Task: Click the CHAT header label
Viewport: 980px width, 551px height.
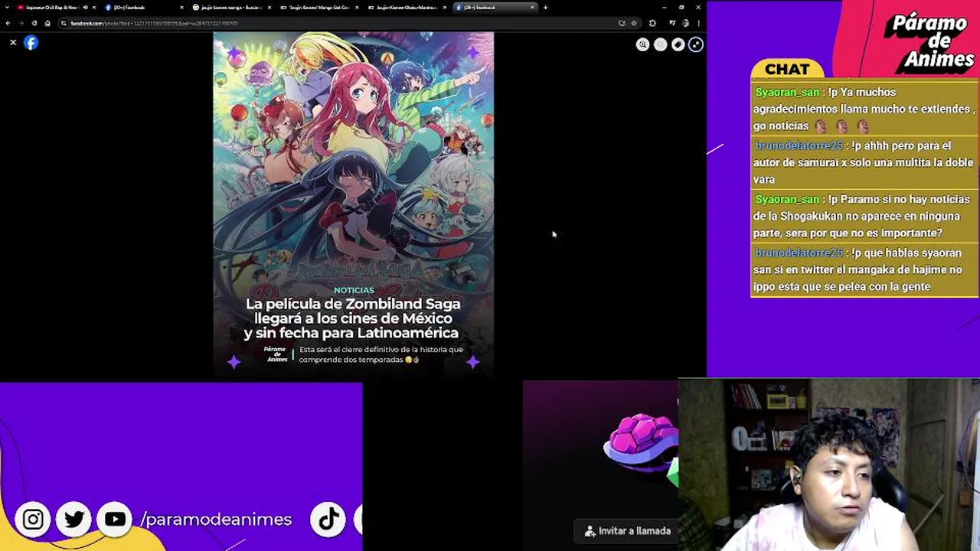Action: [x=787, y=69]
